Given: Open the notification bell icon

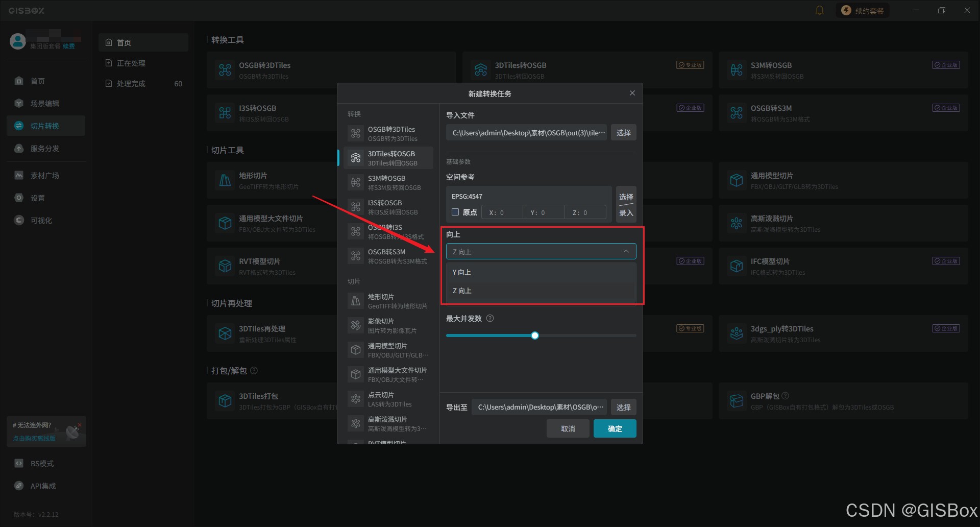Looking at the screenshot, I should pos(820,10).
